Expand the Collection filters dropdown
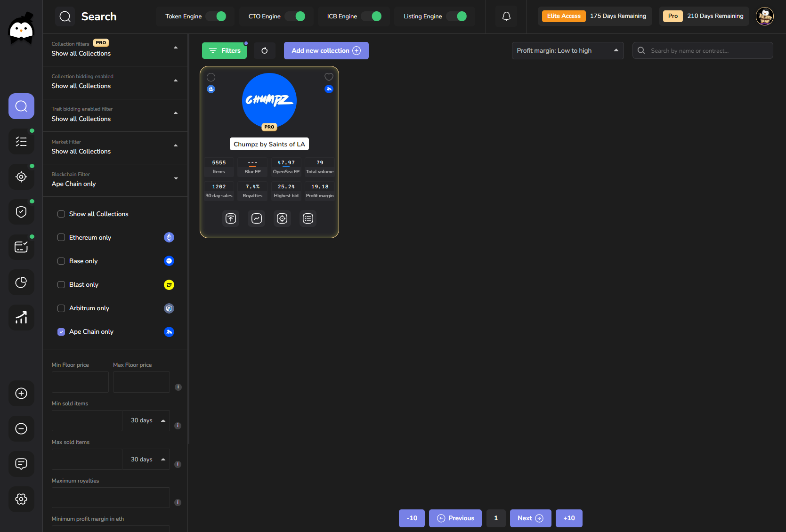 [x=115, y=48]
